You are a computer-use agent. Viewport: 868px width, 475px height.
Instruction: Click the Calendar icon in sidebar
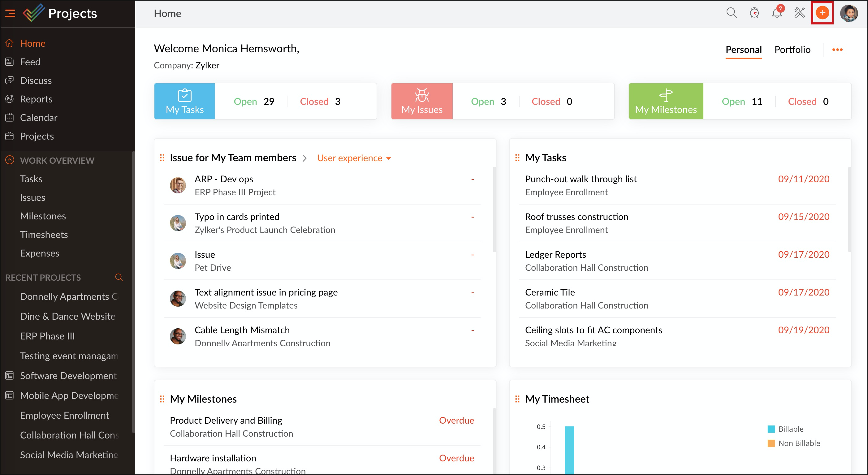click(x=9, y=117)
